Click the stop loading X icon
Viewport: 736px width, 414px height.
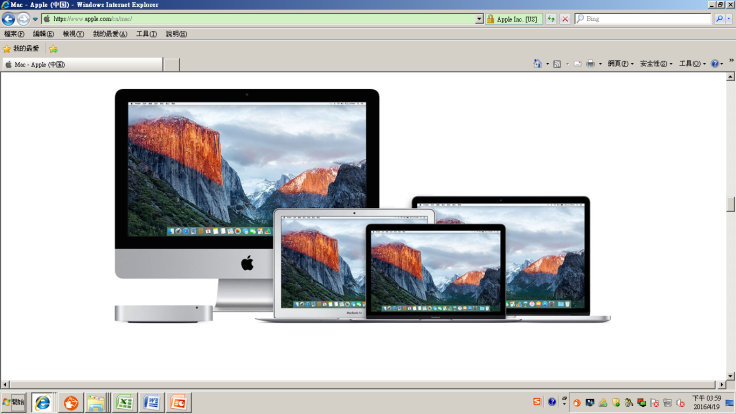[565, 19]
